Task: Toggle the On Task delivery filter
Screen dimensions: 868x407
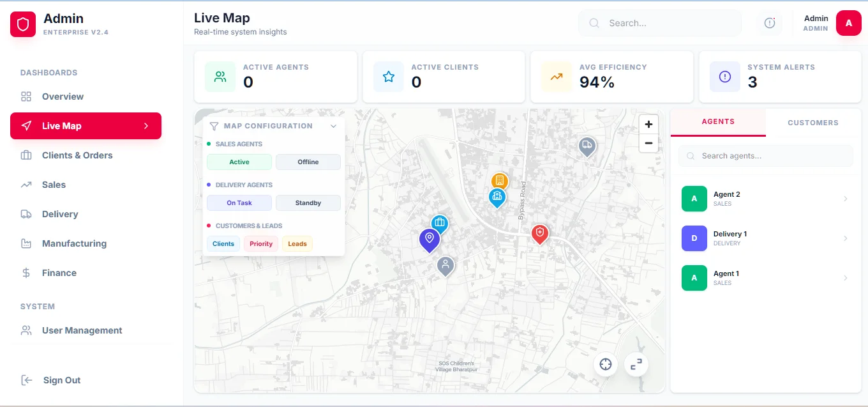Action: click(239, 203)
